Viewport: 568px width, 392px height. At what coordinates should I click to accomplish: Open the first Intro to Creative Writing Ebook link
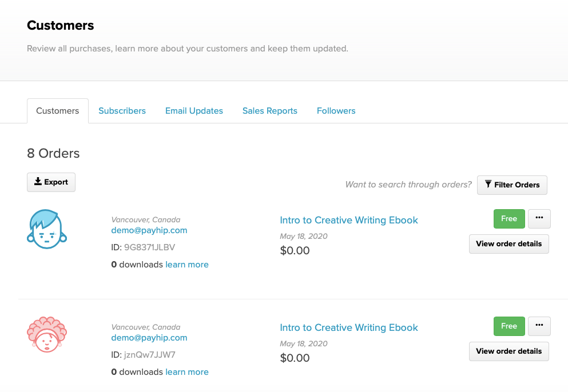click(349, 220)
